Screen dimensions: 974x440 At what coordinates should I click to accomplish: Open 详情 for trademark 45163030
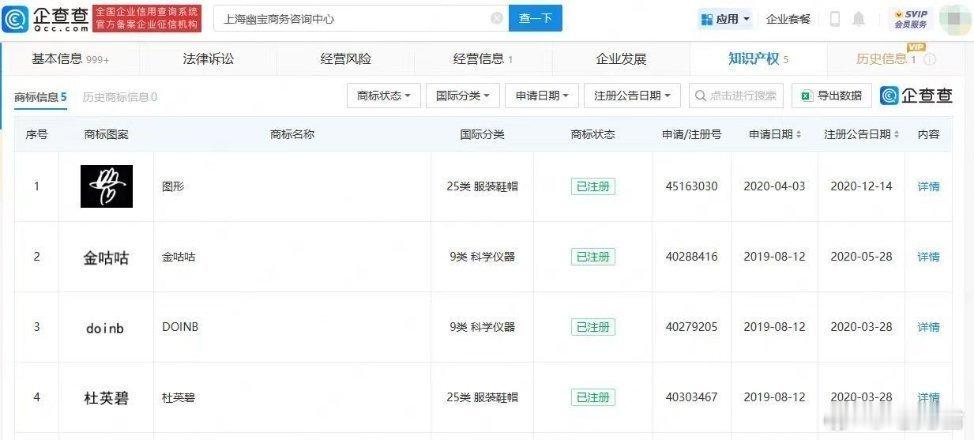click(x=928, y=186)
